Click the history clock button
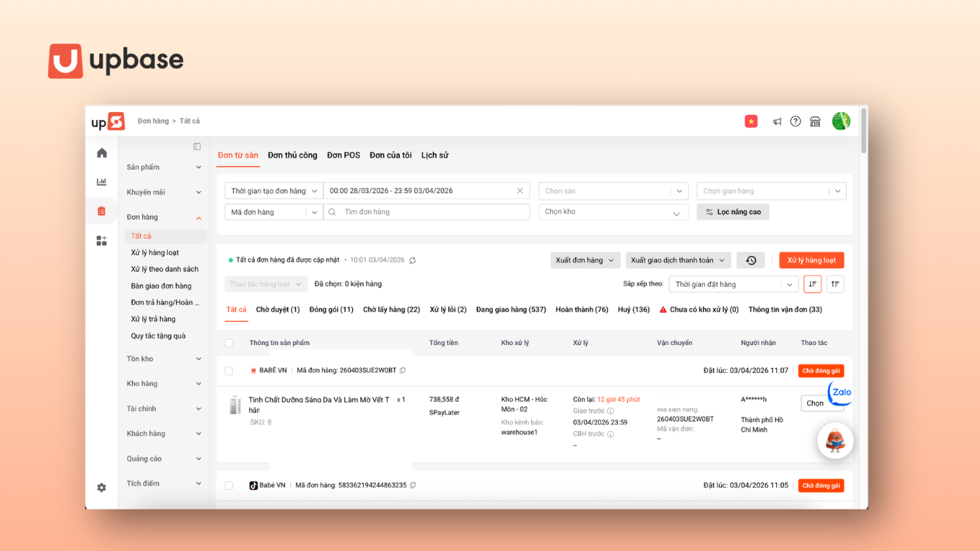Image resolution: width=980 pixels, height=551 pixels. click(x=751, y=260)
